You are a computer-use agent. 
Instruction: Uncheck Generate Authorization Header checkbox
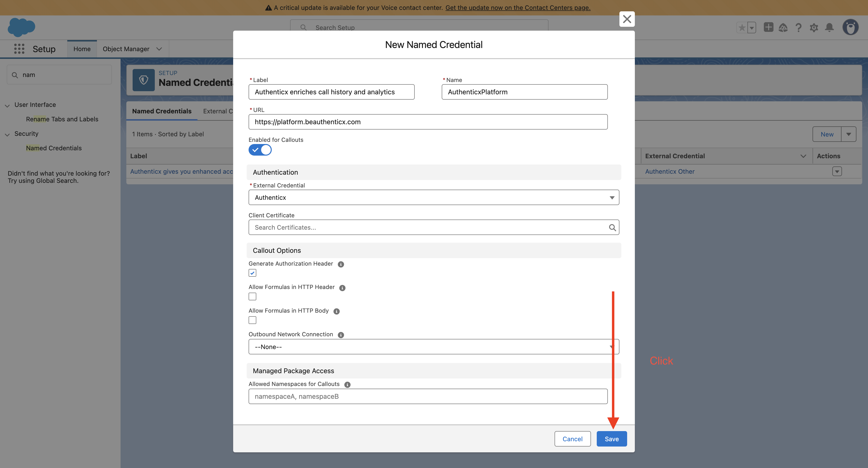252,273
